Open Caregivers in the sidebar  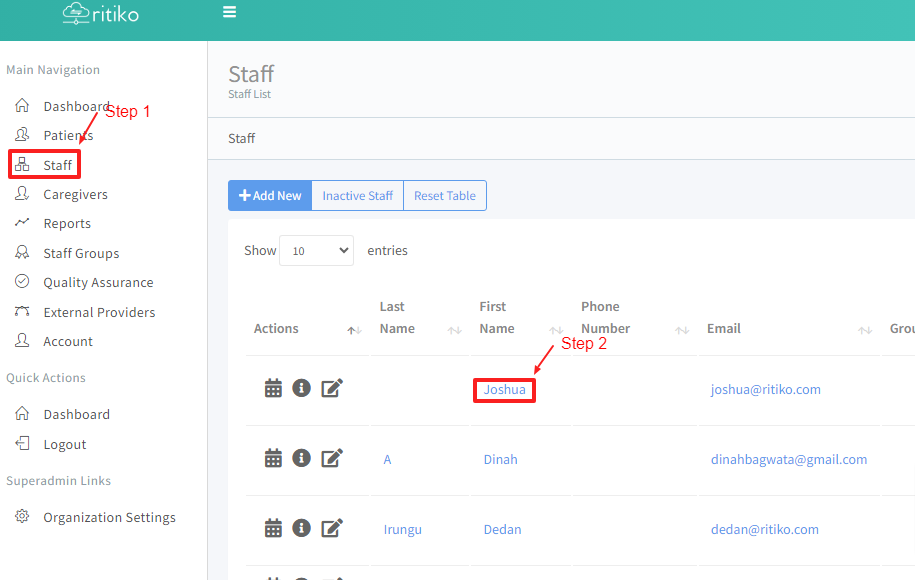coord(75,195)
